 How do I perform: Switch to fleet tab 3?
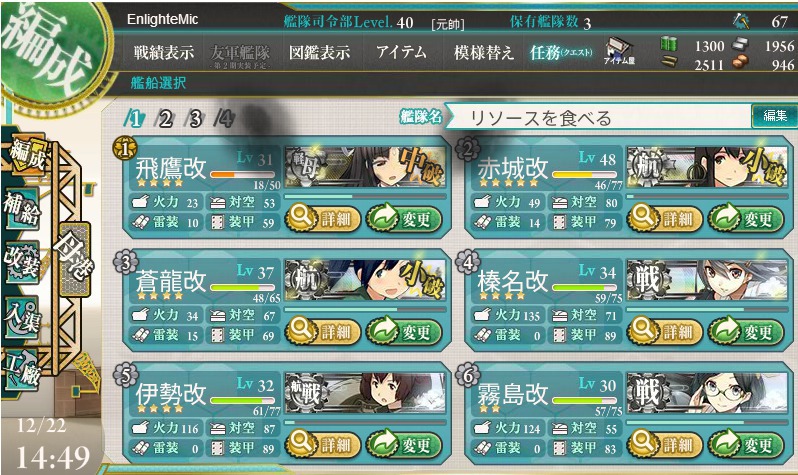[x=195, y=119]
